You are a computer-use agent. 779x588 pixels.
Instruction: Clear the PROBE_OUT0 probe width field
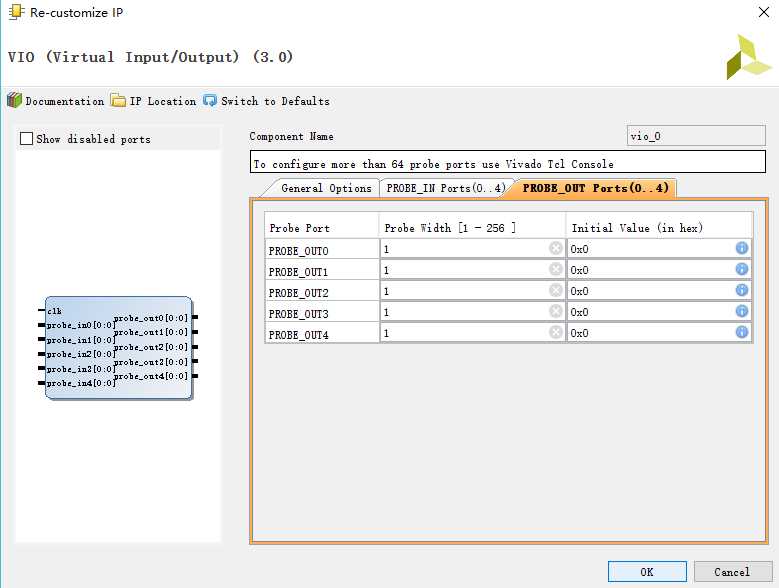555,248
